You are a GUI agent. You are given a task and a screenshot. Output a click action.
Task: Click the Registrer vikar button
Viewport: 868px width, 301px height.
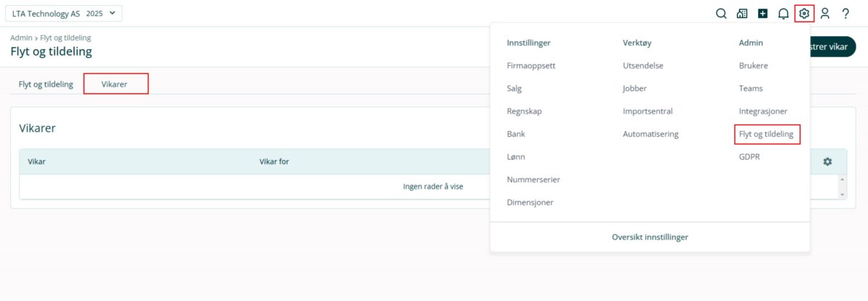pyautogui.click(x=832, y=46)
